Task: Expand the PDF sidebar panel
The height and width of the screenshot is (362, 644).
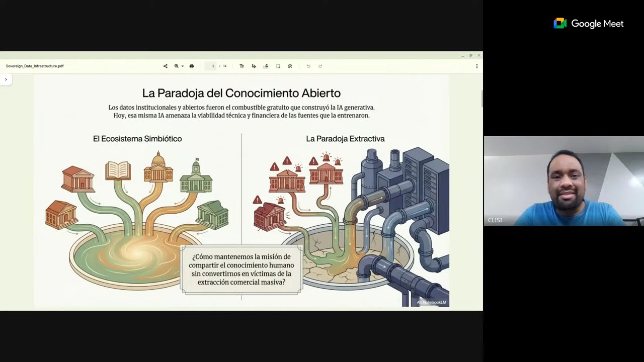Action: pos(6,79)
